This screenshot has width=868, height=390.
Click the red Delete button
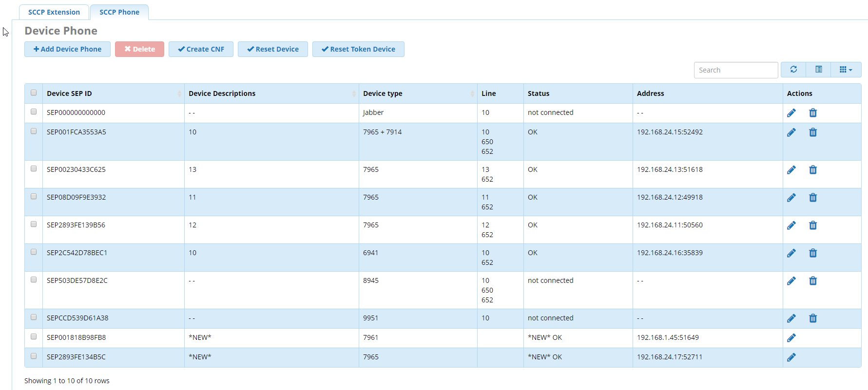139,49
